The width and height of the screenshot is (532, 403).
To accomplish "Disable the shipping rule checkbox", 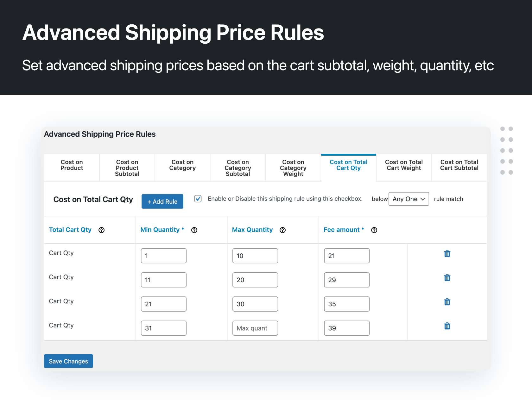I will tap(198, 199).
